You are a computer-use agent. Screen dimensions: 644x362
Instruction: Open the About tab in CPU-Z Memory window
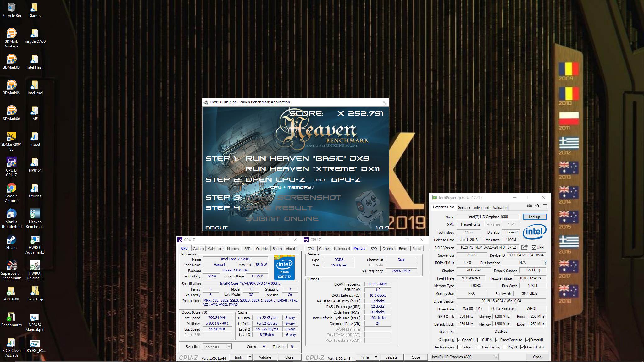[x=417, y=248]
